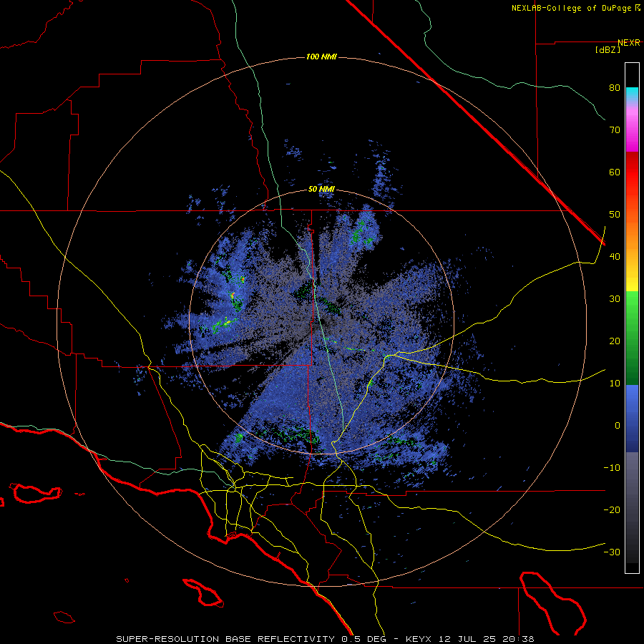
Task: Select the 50 NMI range ring label
Action: point(321,190)
